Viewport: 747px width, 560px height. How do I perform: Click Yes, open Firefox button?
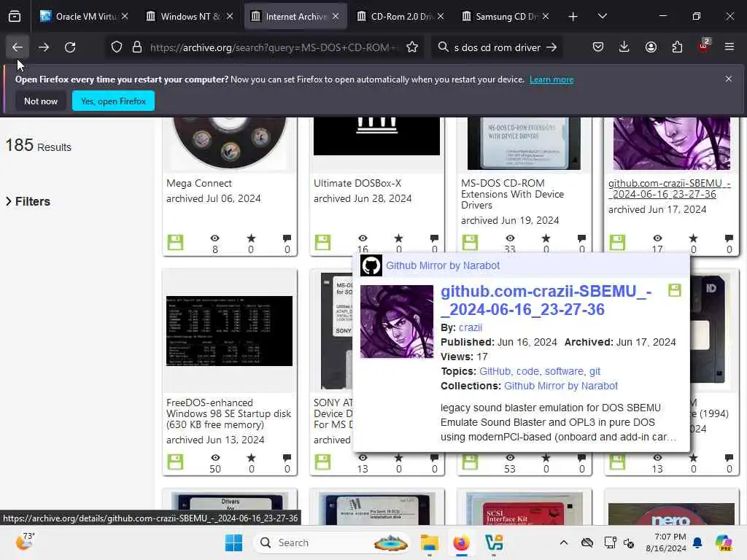(113, 101)
